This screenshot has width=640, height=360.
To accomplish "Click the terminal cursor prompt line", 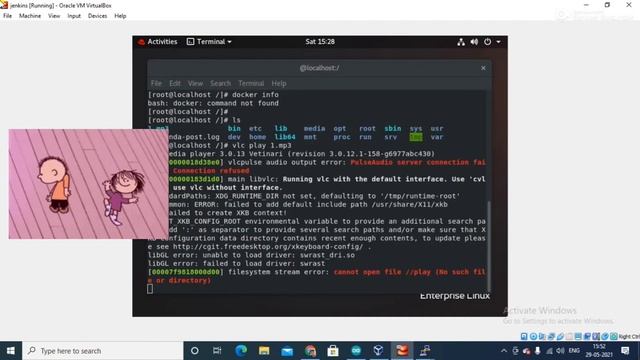I will click(150, 289).
